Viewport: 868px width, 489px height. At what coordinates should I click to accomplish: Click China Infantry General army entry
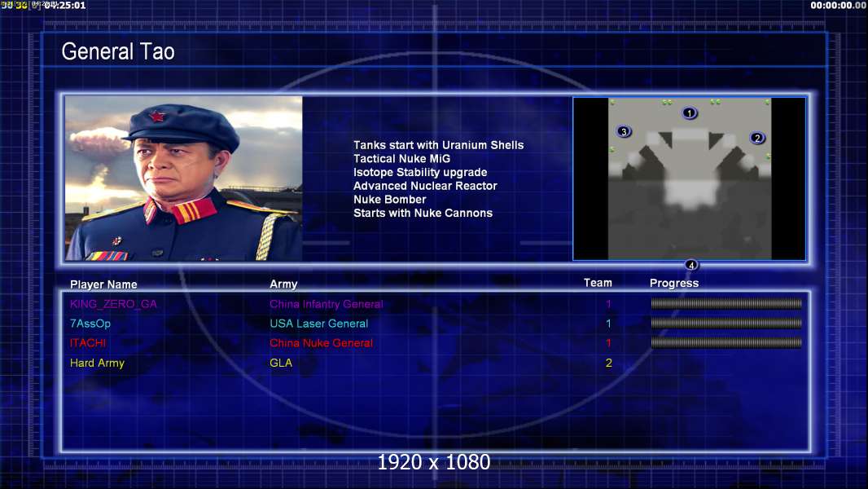coord(326,304)
